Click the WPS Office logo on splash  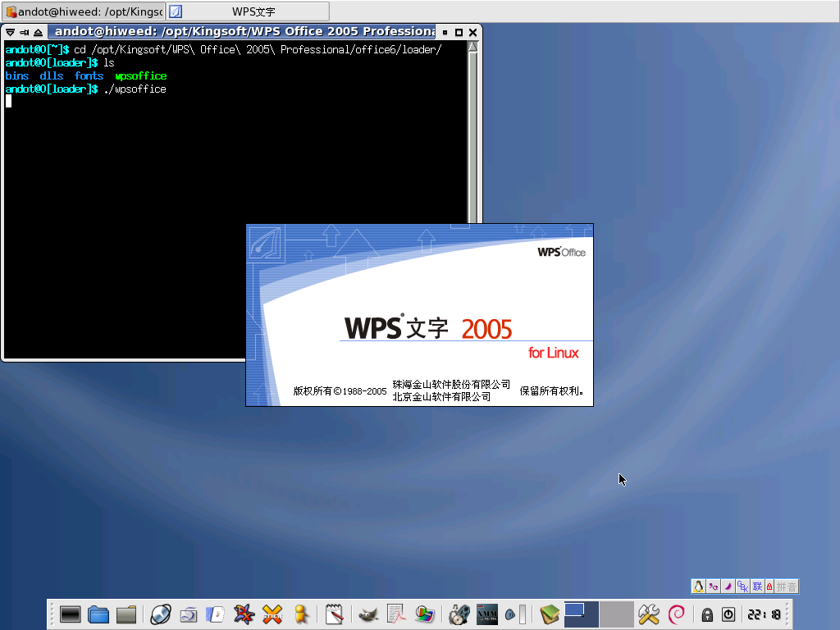pyautogui.click(x=561, y=252)
